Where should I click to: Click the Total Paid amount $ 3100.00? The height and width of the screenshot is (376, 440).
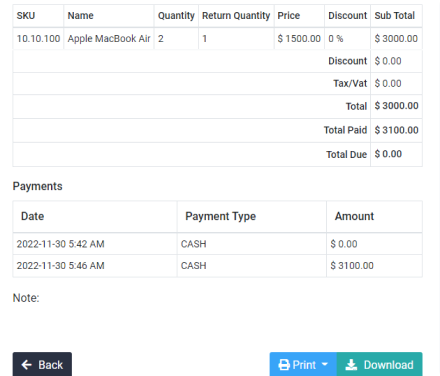pyautogui.click(x=396, y=130)
